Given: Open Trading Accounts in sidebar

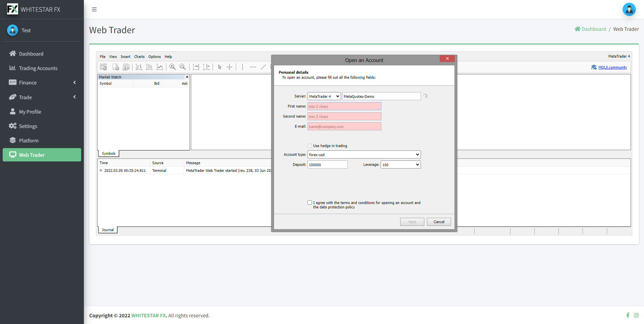Looking at the screenshot, I should pos(42,68).
